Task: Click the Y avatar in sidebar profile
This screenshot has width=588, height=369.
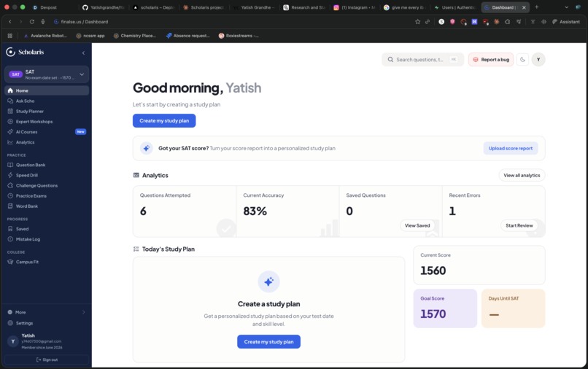Action: (13, 341)
